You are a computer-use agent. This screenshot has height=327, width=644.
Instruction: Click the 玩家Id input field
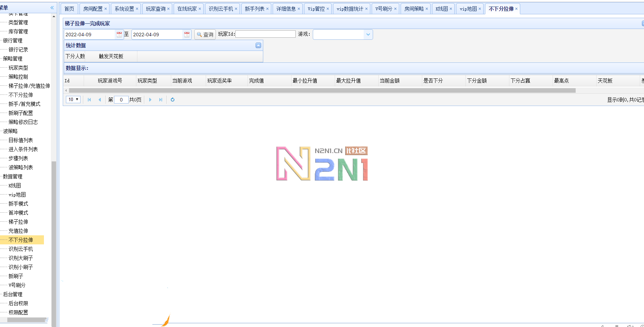[x=265, y=34]
